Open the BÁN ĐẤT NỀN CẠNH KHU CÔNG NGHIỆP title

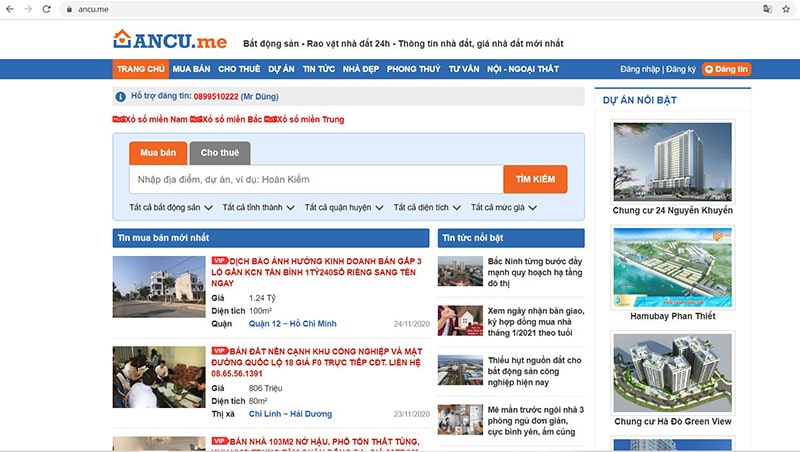pyautogui.click(x=317, y=362)
